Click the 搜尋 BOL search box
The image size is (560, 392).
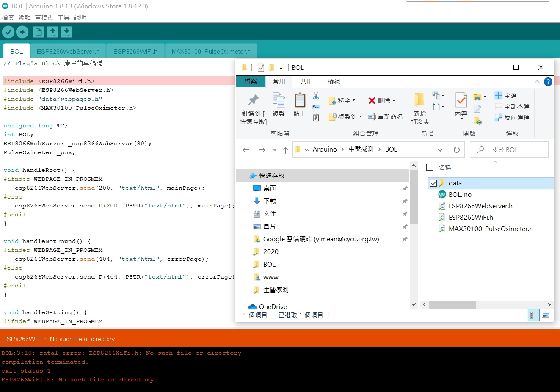click(x=509, y=150)
